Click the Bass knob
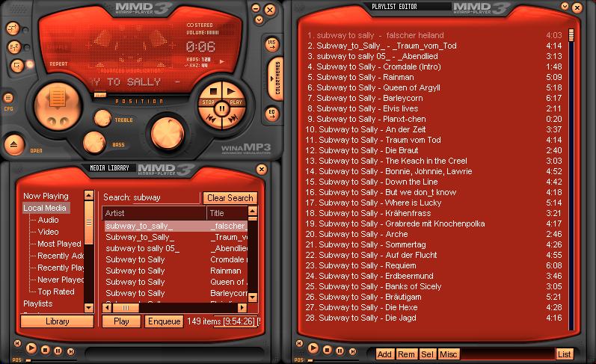Viewport: 596px width, 364px height. (x=95, y=141)
